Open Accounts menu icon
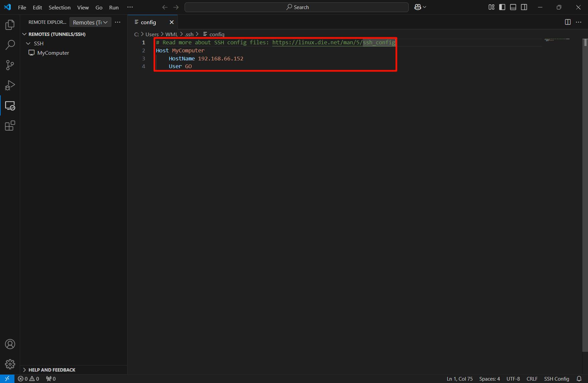This screenshot has width=588, height=383. [x=10, y=344]
